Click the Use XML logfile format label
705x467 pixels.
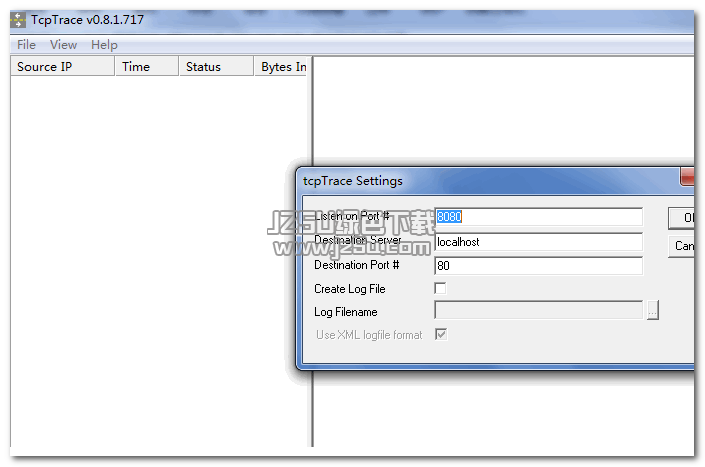pos(369,335)
